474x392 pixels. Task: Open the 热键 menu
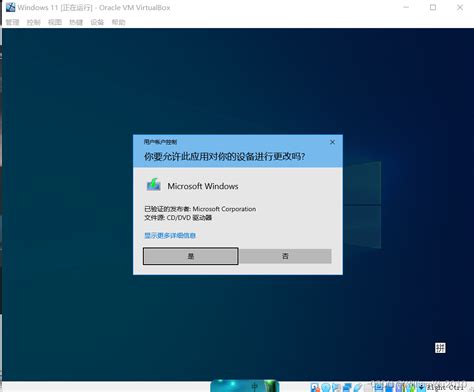point(76,22)
